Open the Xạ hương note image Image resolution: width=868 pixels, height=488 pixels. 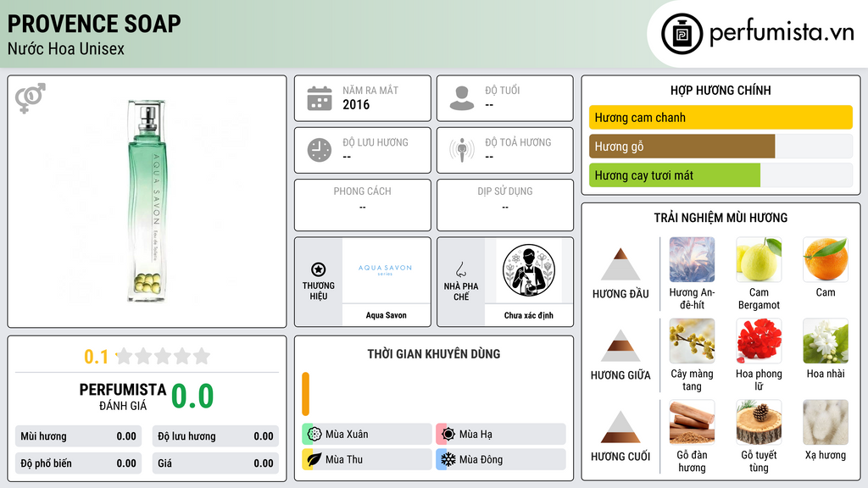tap(826, 423)
